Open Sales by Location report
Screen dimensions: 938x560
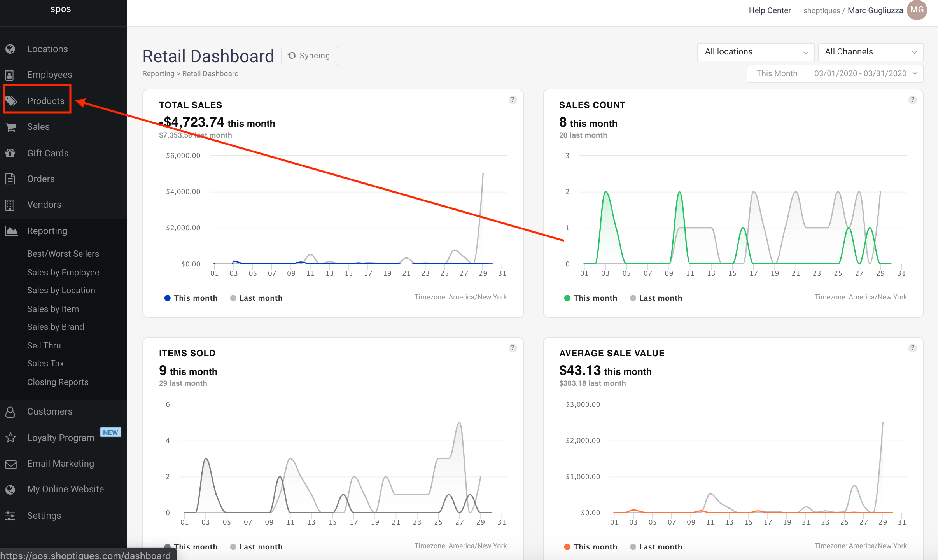(x=61, y=290)
